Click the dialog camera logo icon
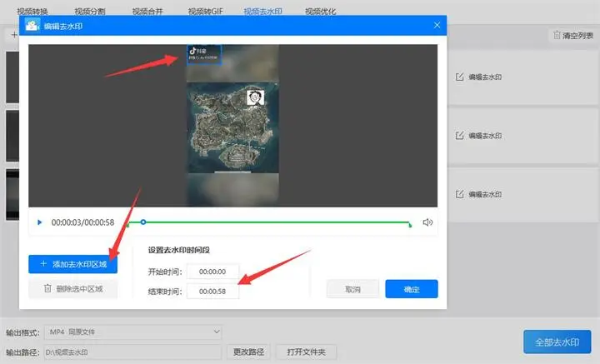Viewport: 600px width, 364px height. 32,26
